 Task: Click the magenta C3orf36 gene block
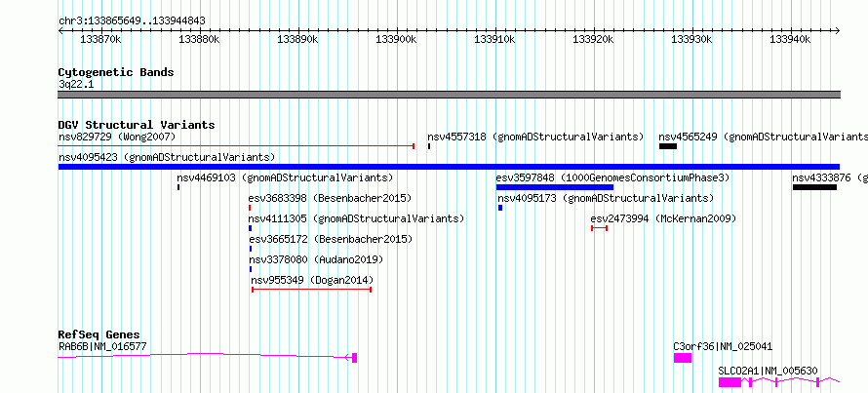pyautogui.click(x=683, y=358)
